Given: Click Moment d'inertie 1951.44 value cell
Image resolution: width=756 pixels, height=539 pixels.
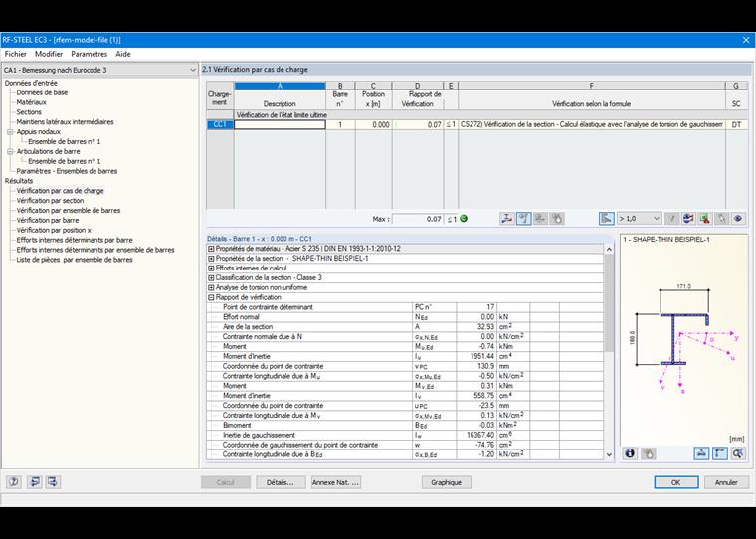Looking at the screenshot, I should pyautogui.click(x=476, y=356).
